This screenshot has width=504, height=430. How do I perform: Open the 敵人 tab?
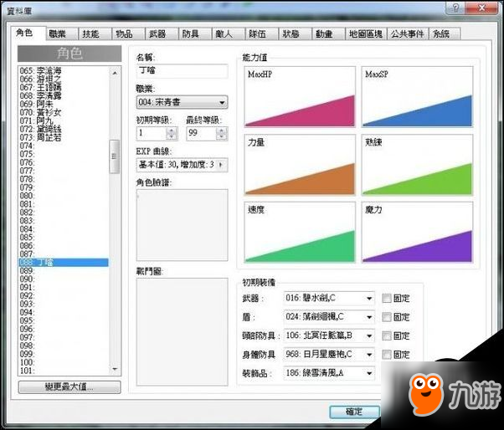coord(229,33)
